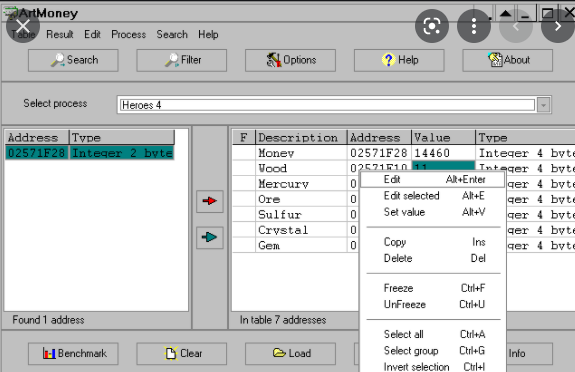
Task: Open the Filter tool button
Action: pos(182,61)
